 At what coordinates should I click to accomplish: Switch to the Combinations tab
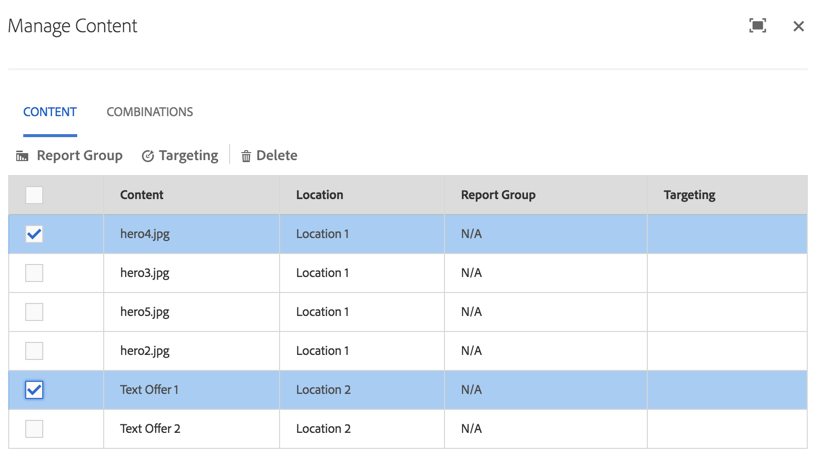pyautogui.click(x=150, y=112)
